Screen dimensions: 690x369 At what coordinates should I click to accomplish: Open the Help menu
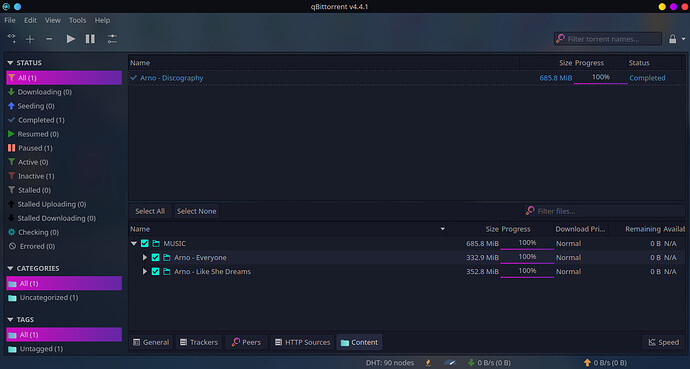click(x=102, y=20)
